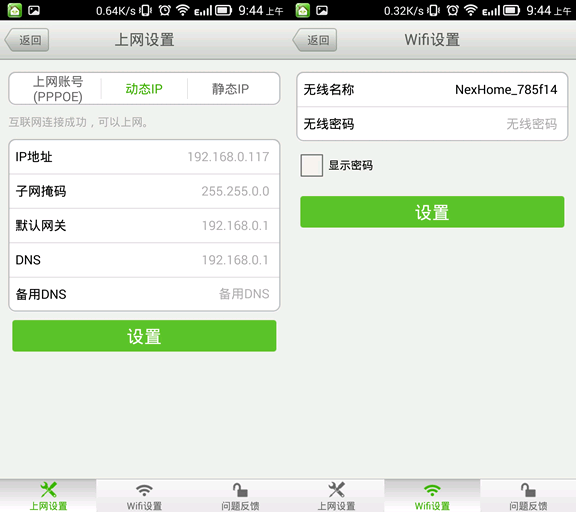Screen dimensions: 576x512
Task: Edit 无线名称 field NexHome_785f14
Action: [432, 90]
